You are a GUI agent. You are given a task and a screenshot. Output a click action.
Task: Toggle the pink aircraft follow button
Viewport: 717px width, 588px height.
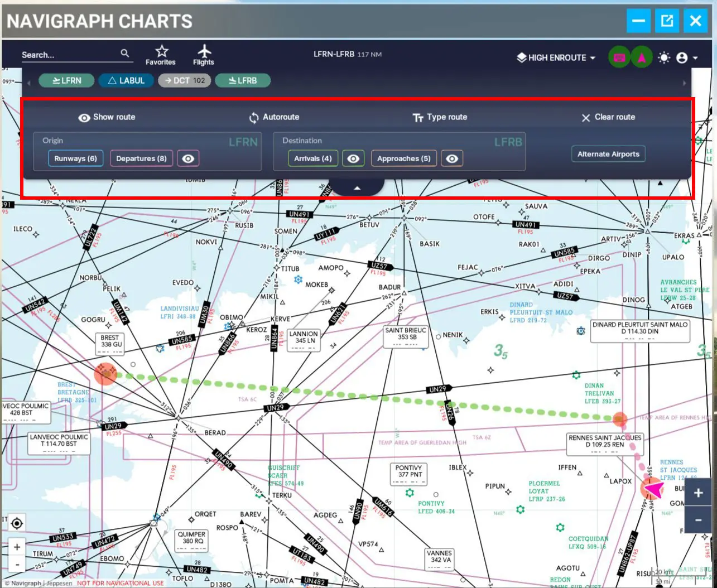[642, 57]
